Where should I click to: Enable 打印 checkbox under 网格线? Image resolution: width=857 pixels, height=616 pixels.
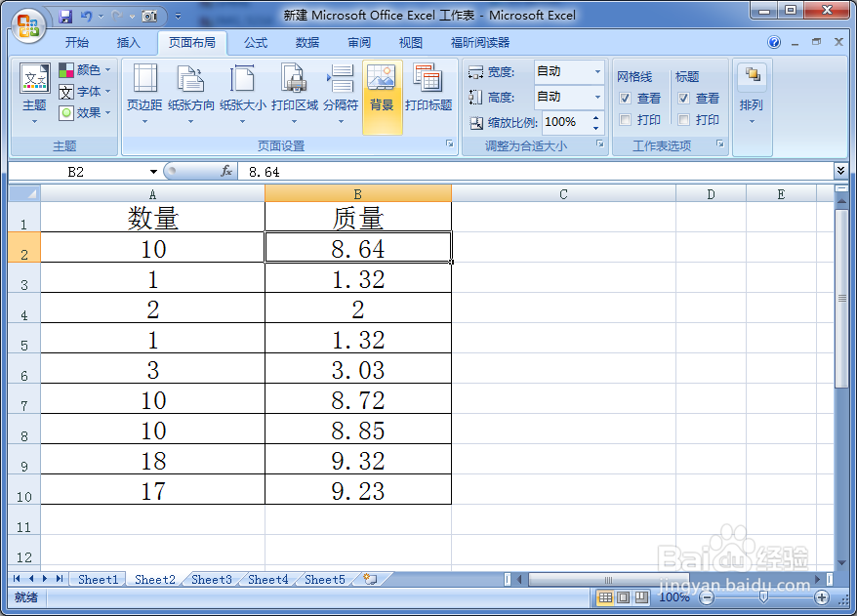(x=625, y=118)
